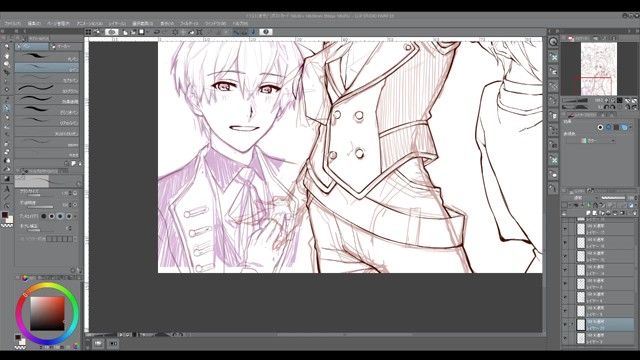This screenshot has height=360, width=640.
Task: Click the Transform icon in command bar
Action: [199, 32]
